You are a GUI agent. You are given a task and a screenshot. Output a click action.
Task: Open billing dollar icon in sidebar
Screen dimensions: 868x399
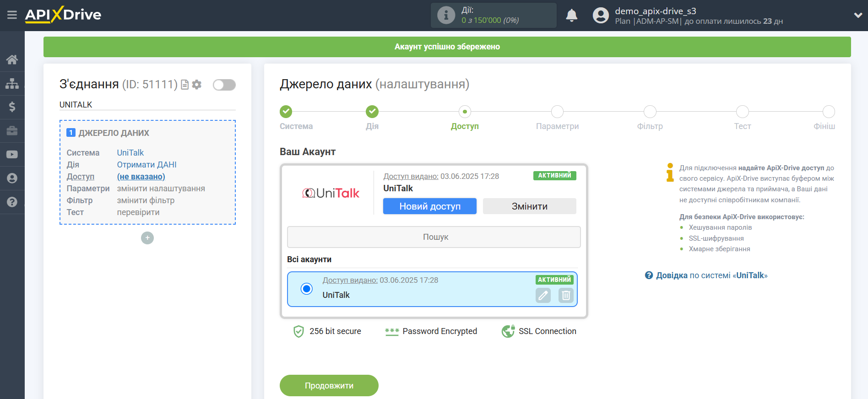tap(12, 107)
